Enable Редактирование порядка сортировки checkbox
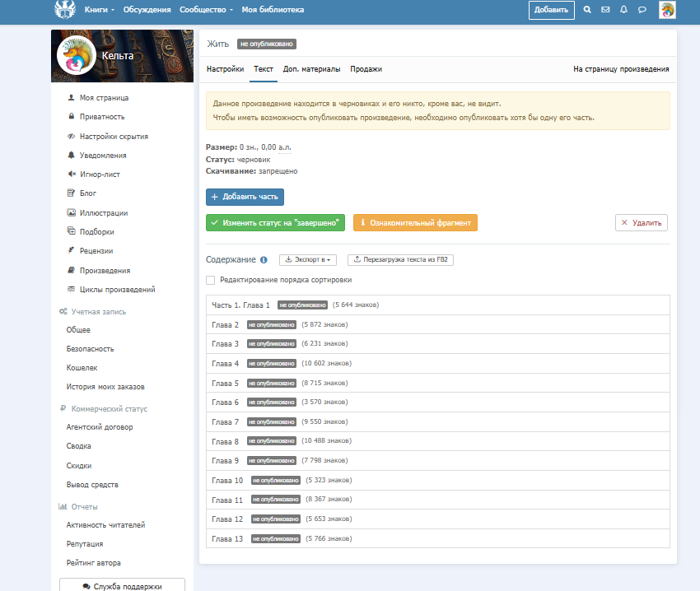The width and height of the screenshot is (700, 591). [x=211, y=280]
